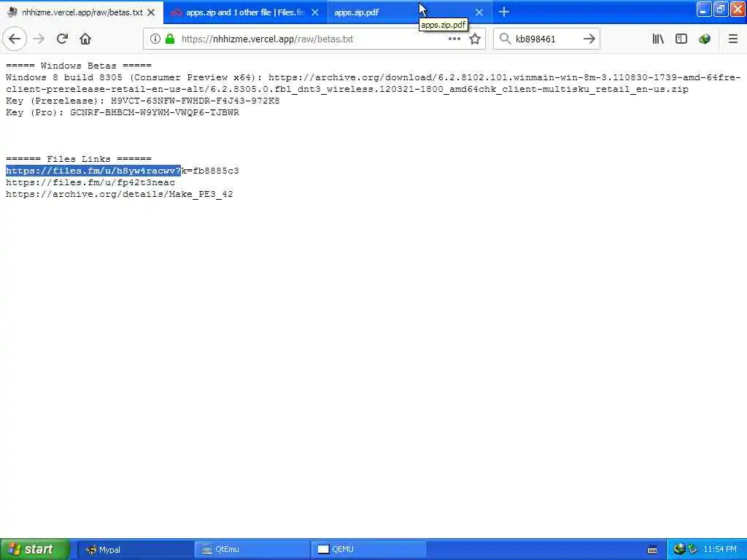The width and height of the screenshot is (747, 560).
Task: Select Mypal in the taskbar
Action: pos(135,550)
